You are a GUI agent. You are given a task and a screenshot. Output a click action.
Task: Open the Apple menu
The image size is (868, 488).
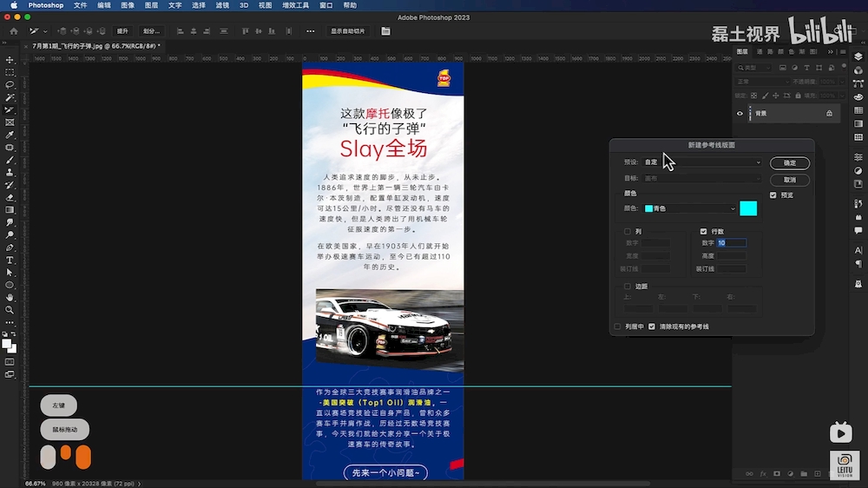pyautogui.click(x=13, y=5)
